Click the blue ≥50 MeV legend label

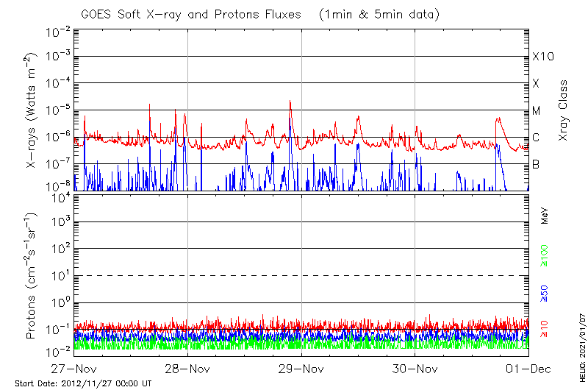coord(545,294)
